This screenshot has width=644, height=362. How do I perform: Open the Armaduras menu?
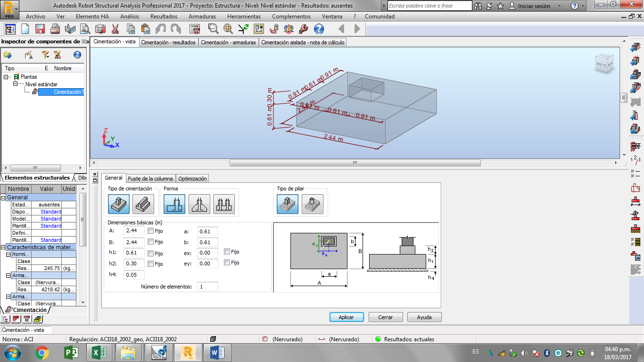click(202, 16)
